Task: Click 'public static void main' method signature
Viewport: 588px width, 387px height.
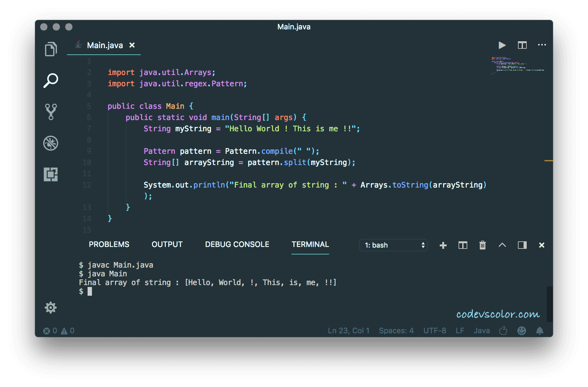Action: pos(216,118)
